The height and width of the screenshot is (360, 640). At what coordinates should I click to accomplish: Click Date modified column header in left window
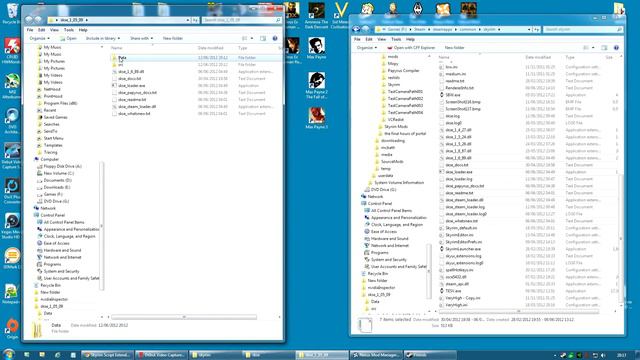[210, 48]
